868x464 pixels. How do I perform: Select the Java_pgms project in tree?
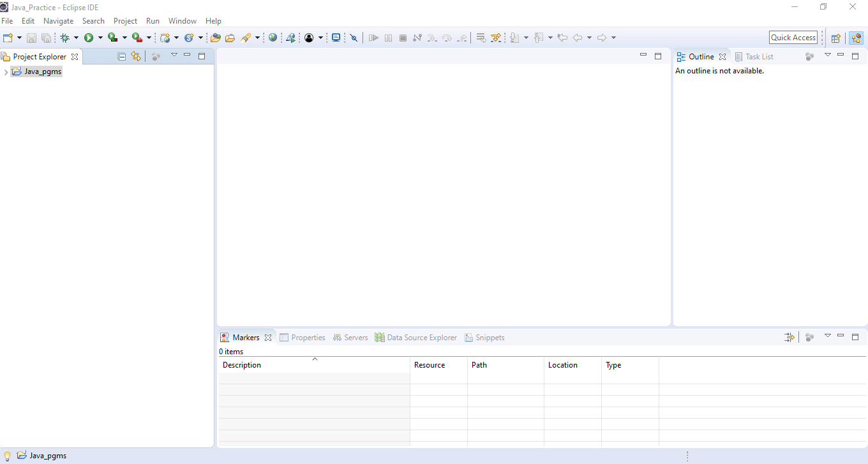pyautogui.click(x=36, y=71)
